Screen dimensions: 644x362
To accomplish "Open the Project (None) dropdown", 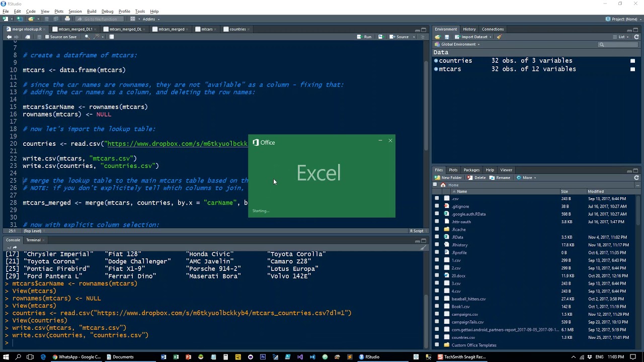I will (x=623, y=19).
